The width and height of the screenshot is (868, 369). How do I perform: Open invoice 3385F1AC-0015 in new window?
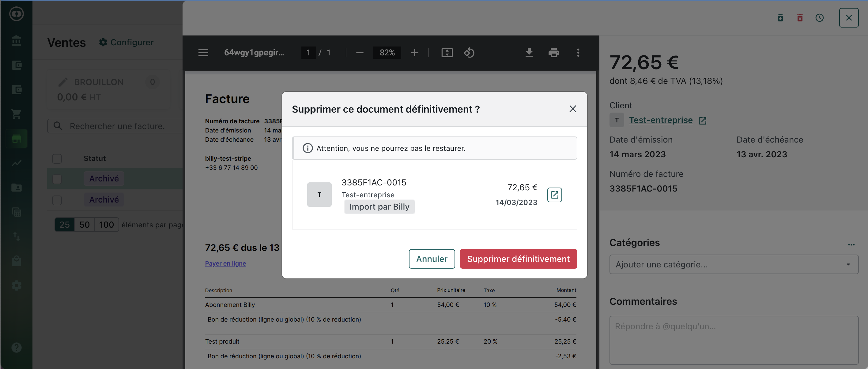554,195
